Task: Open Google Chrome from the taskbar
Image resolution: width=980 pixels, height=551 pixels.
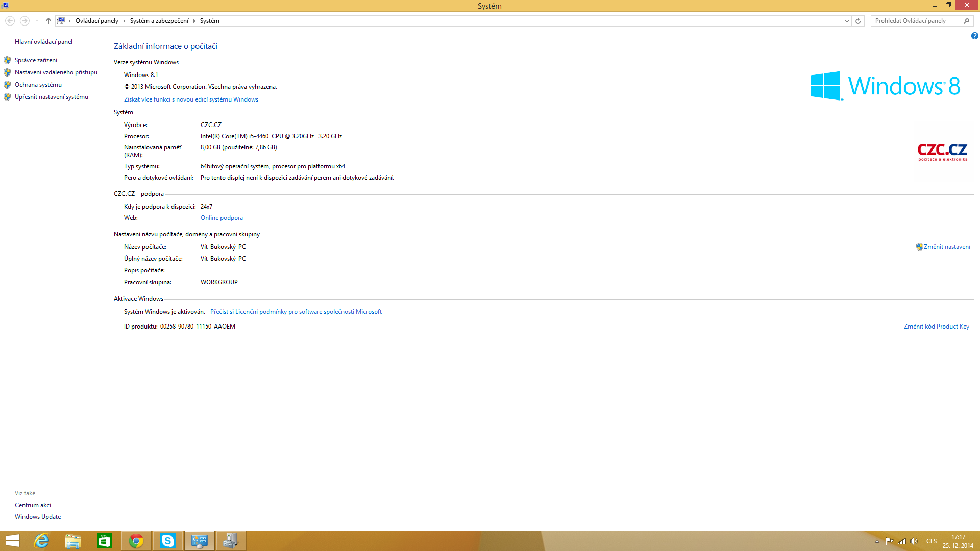Action: pos(136,541)
